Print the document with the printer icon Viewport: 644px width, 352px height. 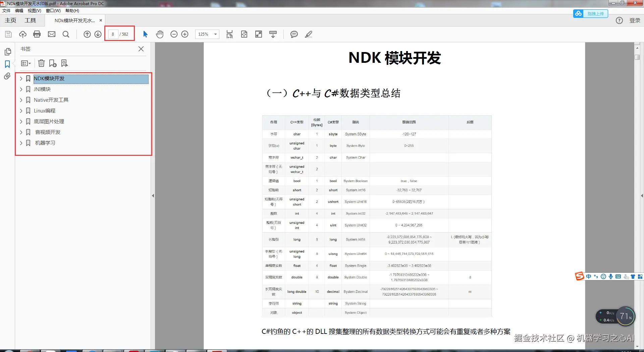coord(37,34)
